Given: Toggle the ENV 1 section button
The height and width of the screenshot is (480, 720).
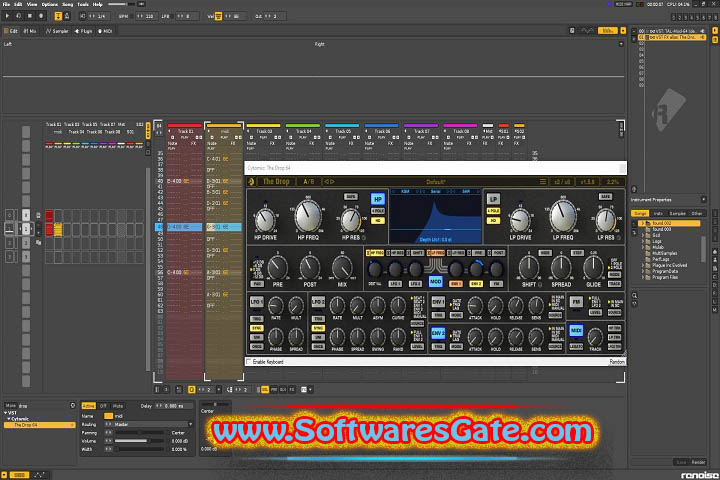Looking at the screenshot, I should (x=438, y=302).
